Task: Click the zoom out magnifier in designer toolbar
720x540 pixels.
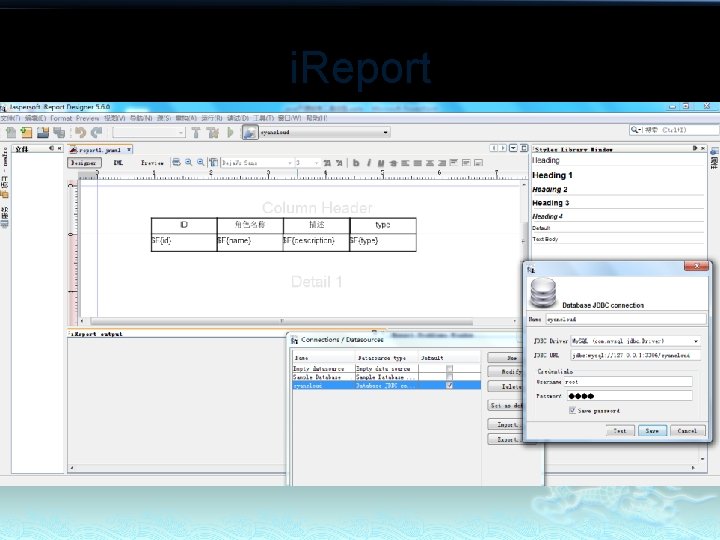Action: tap(201, 163)
